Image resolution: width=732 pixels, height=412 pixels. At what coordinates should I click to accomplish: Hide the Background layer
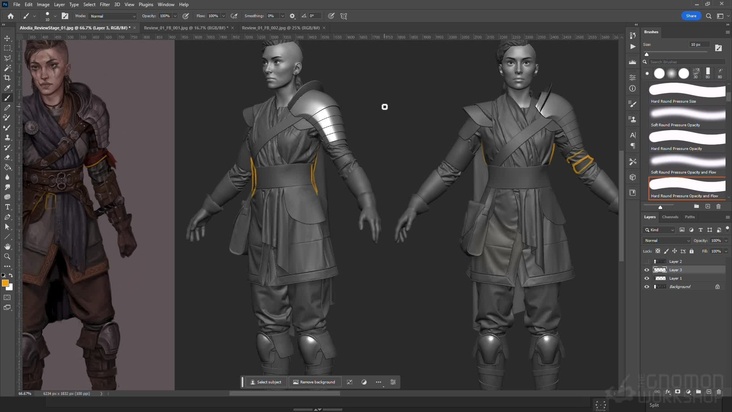pos(646,286)
